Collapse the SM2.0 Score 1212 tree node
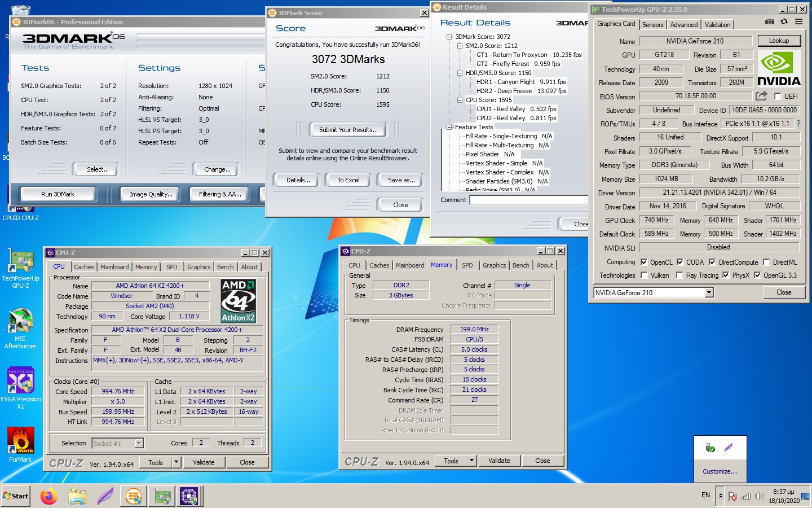Screen dimensions: 812x508 tap(460, 46)
